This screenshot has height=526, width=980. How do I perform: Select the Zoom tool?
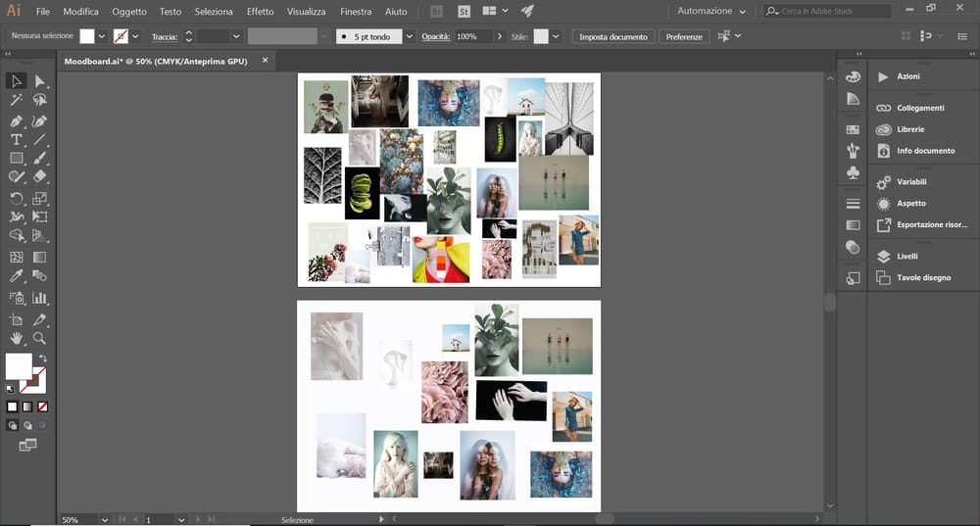point(39,338)
